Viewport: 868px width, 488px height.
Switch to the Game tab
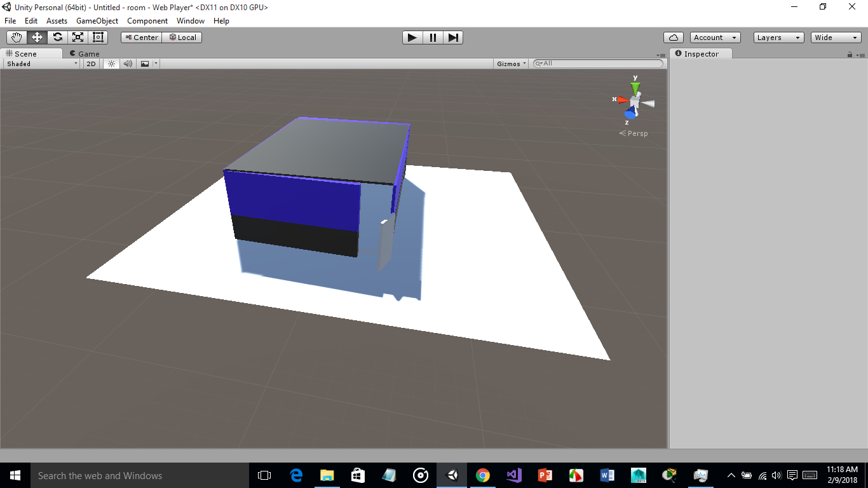click(83, 53)
